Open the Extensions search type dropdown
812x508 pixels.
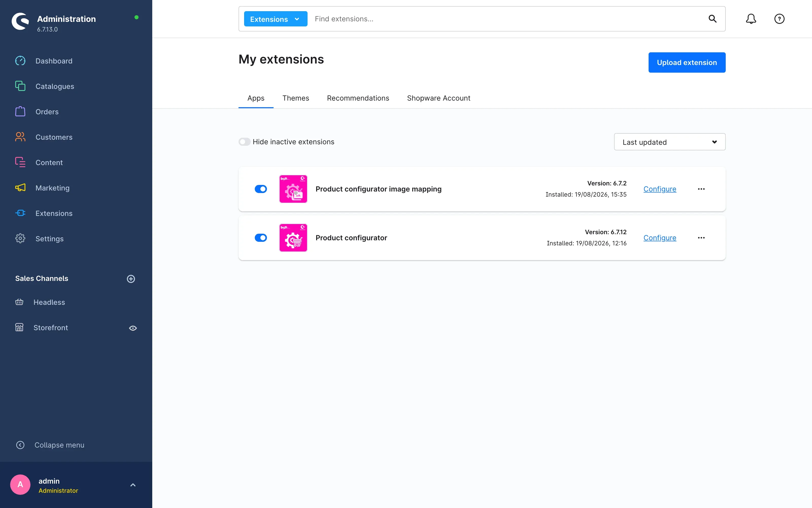[x=276, y=19]
